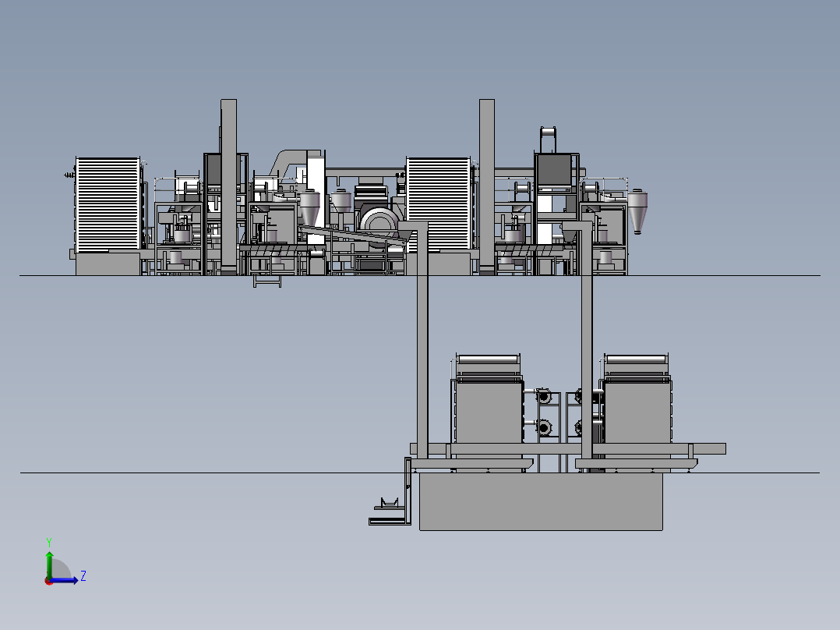Image resolution: width=840 pixels, height=630 pixels.
Task: Select the far-left louvered panel unit
Action: pyautogui.click(x=108, y=204)
